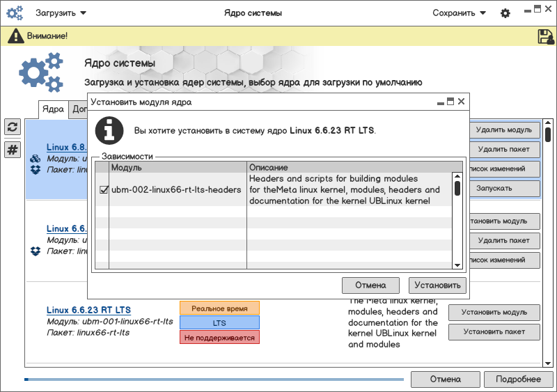
Task: Minimize the main window
Action: coord(528,10)
